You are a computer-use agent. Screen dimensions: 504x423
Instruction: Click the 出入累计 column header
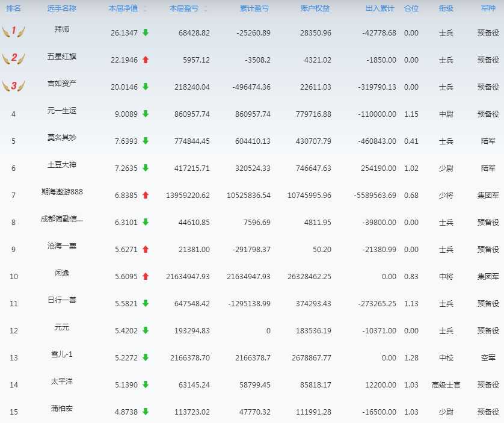(x=380, y=8)
